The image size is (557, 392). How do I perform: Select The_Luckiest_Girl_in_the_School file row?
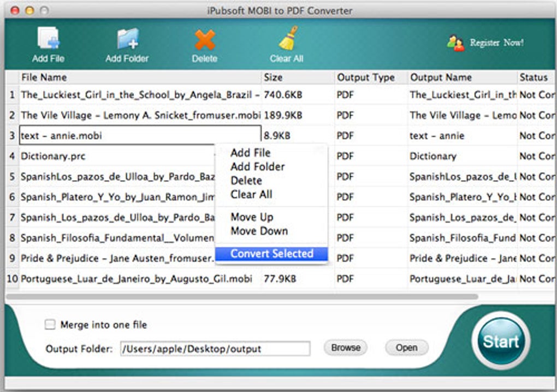coord(140,95)
